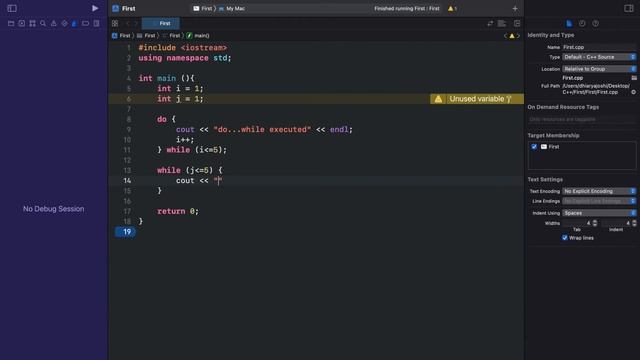Adjust the Indent width stepper

(634, 223)
